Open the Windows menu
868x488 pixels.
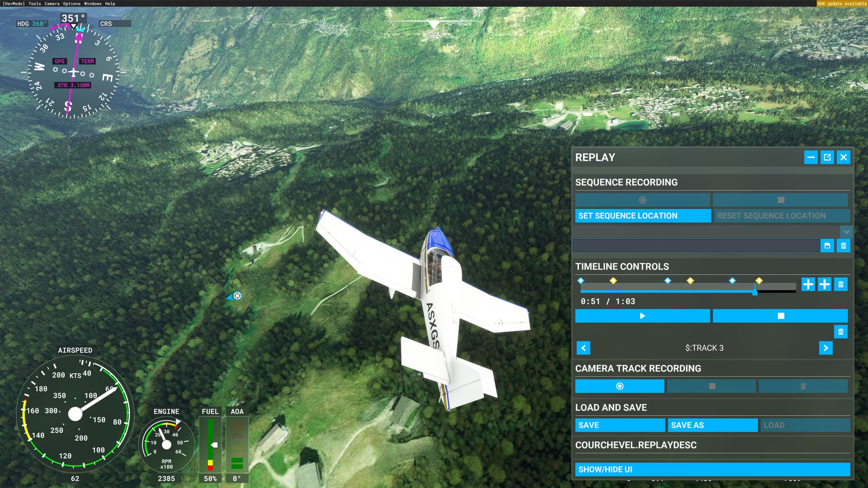92,4
